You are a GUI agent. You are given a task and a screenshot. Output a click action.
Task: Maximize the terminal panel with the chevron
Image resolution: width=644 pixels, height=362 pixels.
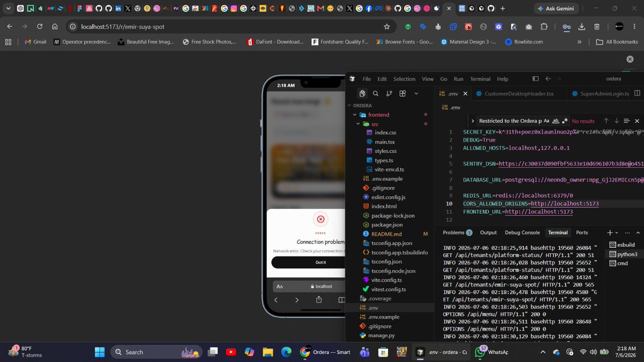(638, 233)
